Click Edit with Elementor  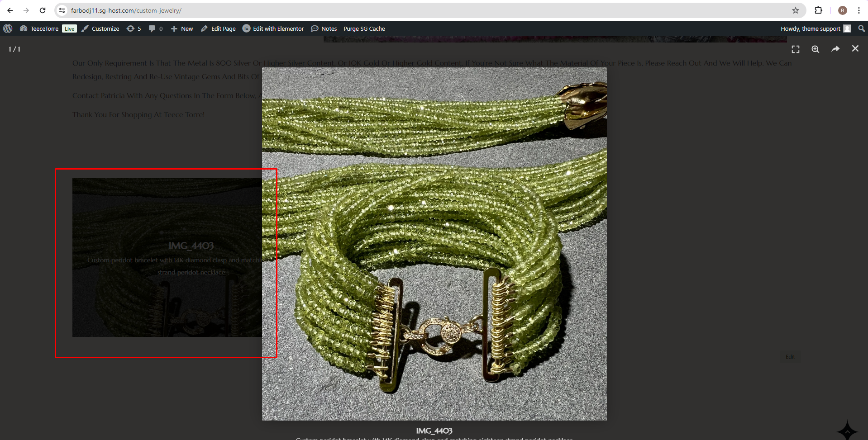273,28
